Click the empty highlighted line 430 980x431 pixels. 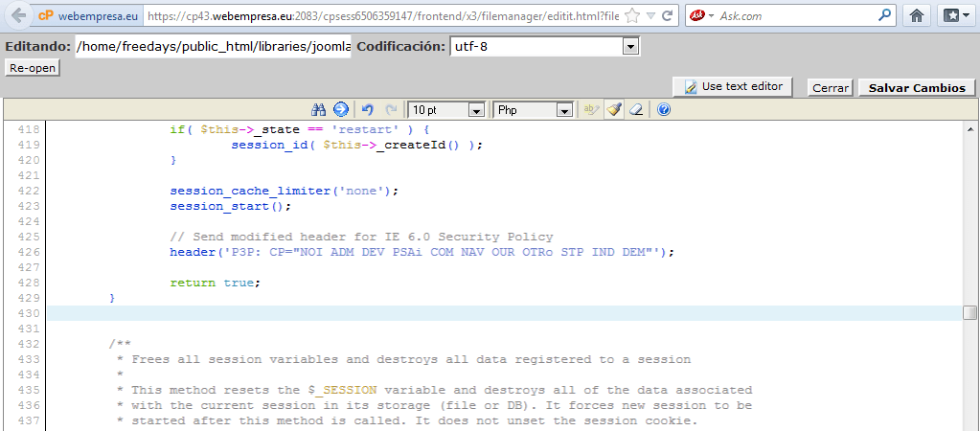(x=505, y=313)
